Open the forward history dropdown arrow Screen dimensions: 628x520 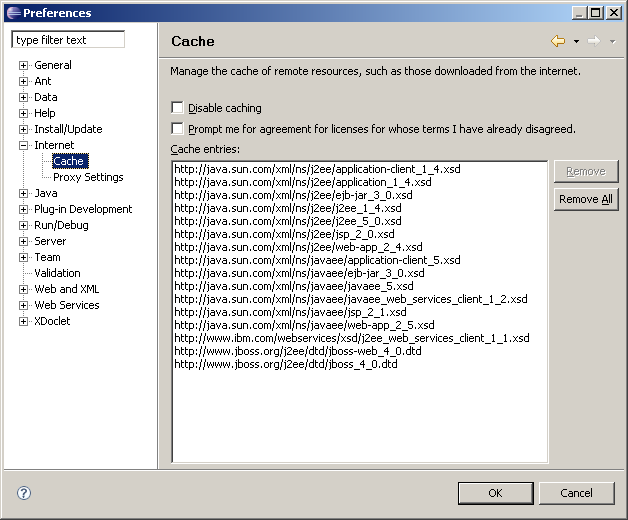(x=612, y=41)
